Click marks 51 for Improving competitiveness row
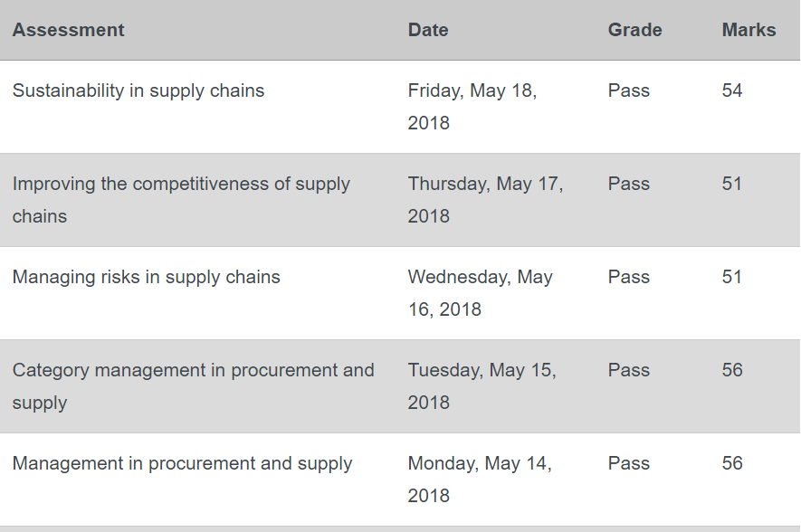This screenshot has height=532, width=801. [x=731, y=184]
